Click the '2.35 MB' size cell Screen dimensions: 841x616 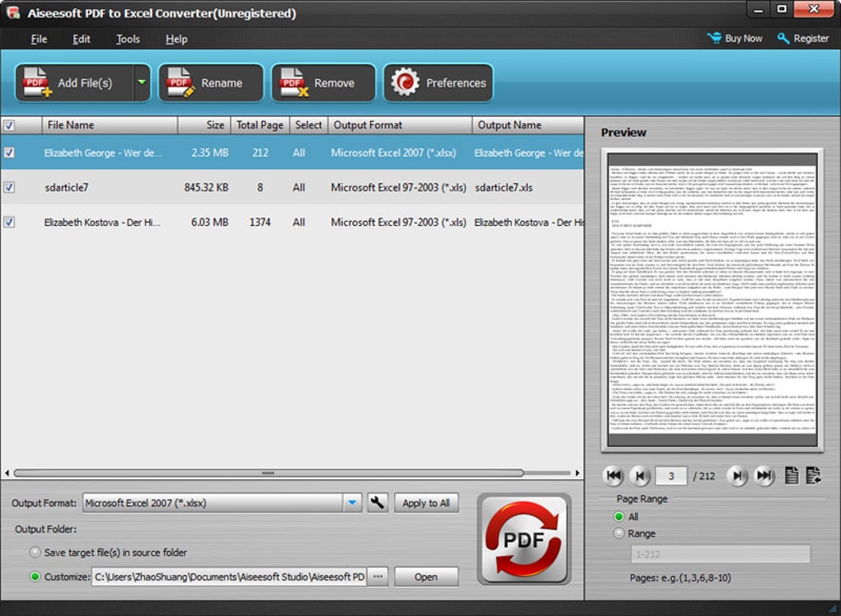tap(210, 153)
